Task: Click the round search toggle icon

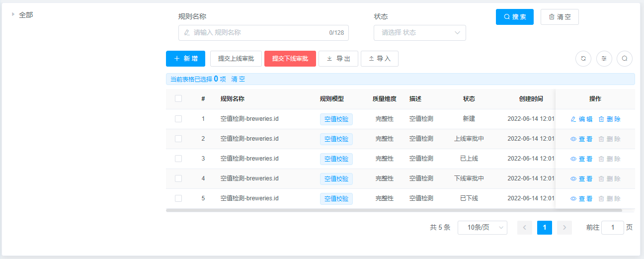Action: pos(625,59)
